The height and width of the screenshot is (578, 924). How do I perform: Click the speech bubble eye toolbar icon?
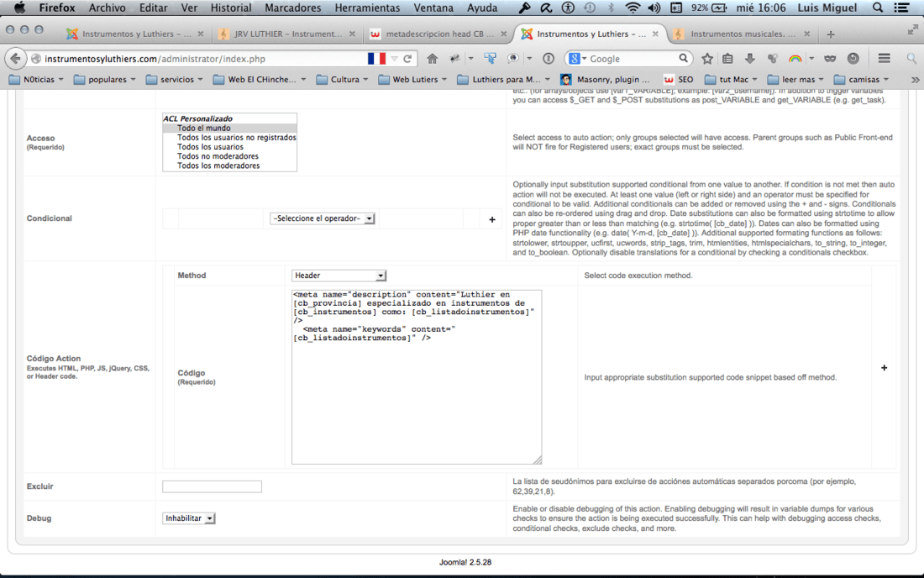[512, 58]
